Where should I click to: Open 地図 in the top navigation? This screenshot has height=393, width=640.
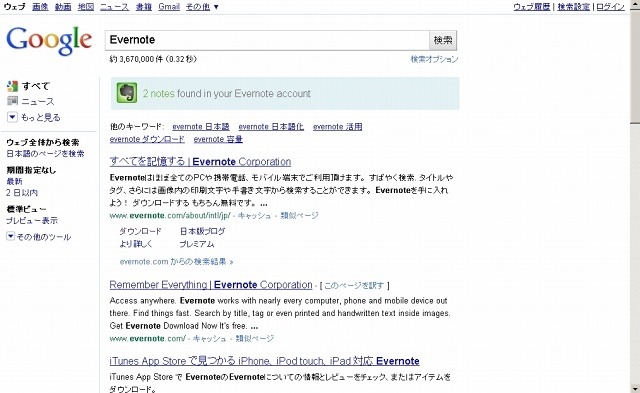86,7
